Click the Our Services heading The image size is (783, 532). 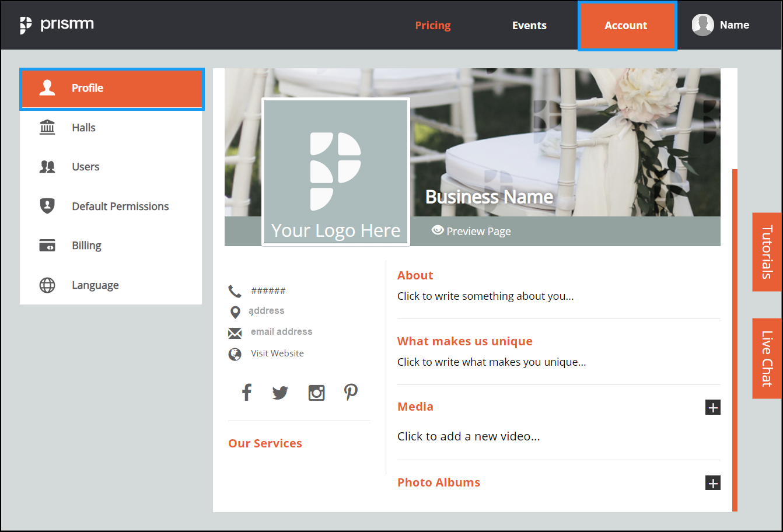265,443
